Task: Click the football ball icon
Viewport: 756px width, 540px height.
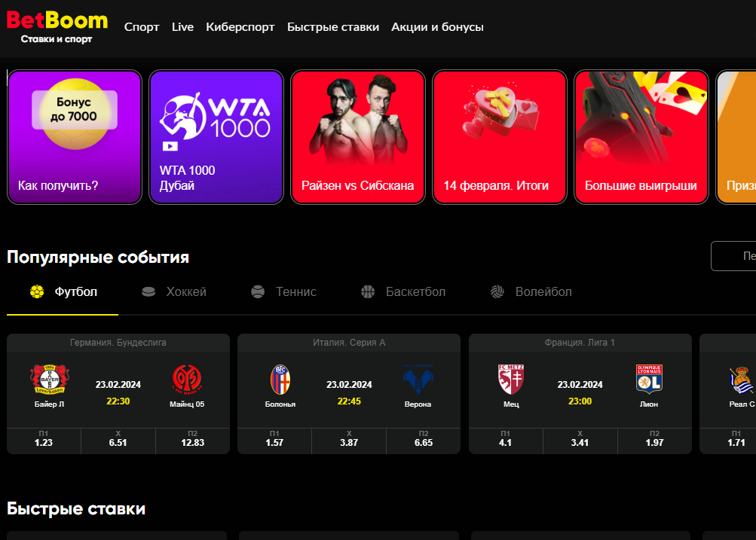Action: pyautogui.click(x=37, y=291)
